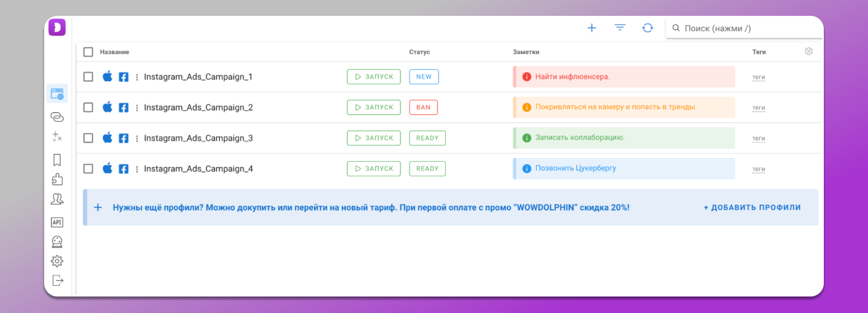Open the proxy chain-link icon in the sidebar

57,117
